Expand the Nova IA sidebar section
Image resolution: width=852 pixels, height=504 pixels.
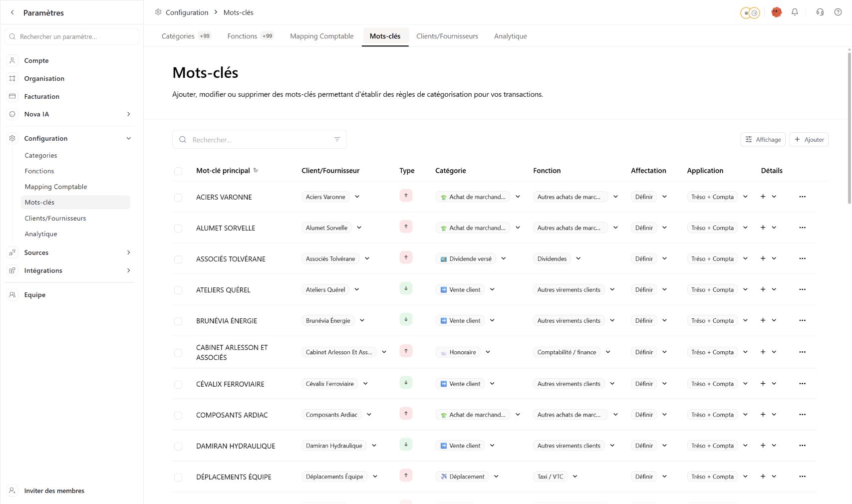pos(128,114)
